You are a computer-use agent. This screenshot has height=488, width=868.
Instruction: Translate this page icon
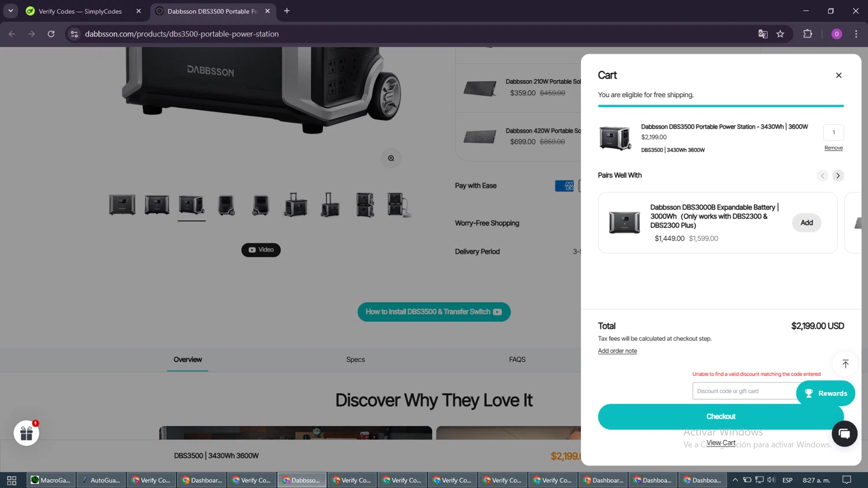click(763, 34)
